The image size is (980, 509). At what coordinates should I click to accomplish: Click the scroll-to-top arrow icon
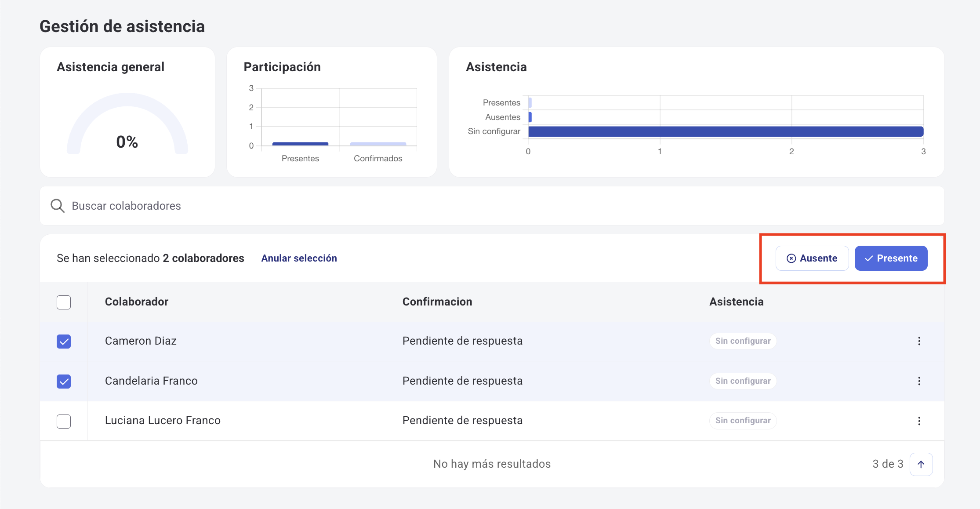[921, 464]
